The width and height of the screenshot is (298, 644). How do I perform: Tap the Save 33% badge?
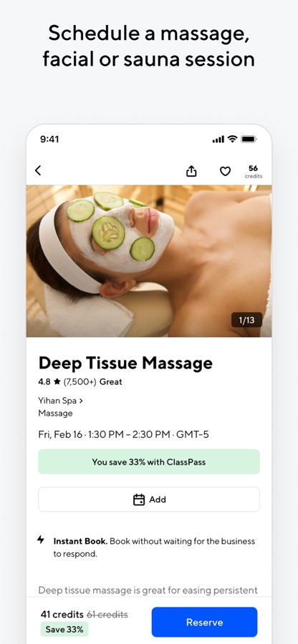pos(64,629)
